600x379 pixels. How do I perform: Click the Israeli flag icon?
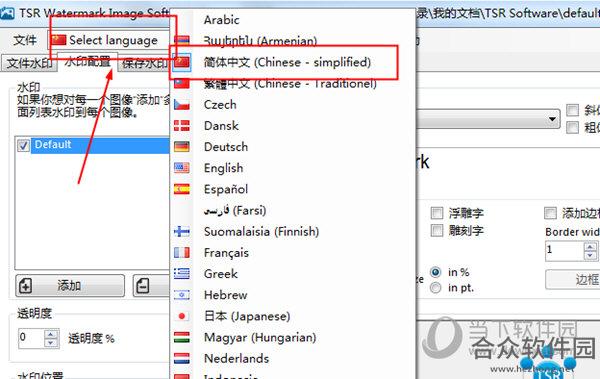tap(182, 295)
